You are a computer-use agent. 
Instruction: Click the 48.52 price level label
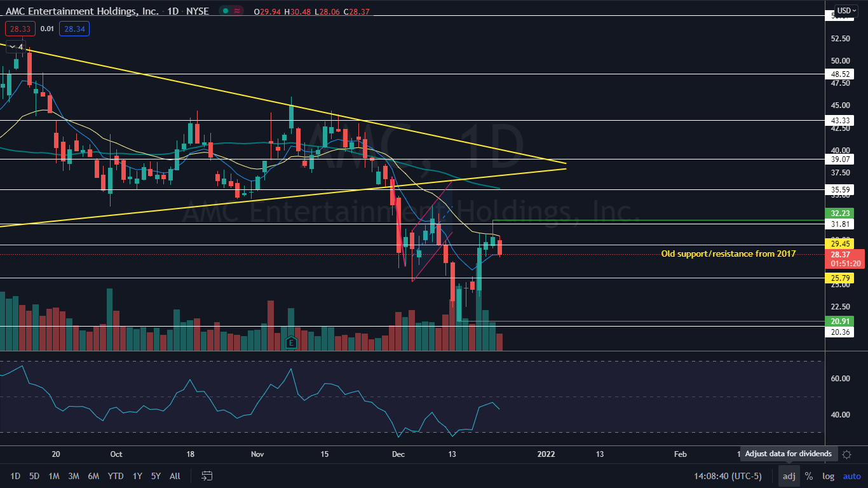click(x=840, y=74)
